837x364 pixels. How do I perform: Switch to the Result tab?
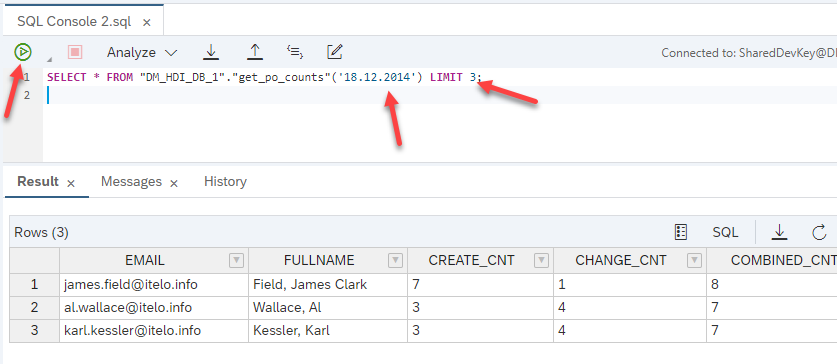point(38,181)
